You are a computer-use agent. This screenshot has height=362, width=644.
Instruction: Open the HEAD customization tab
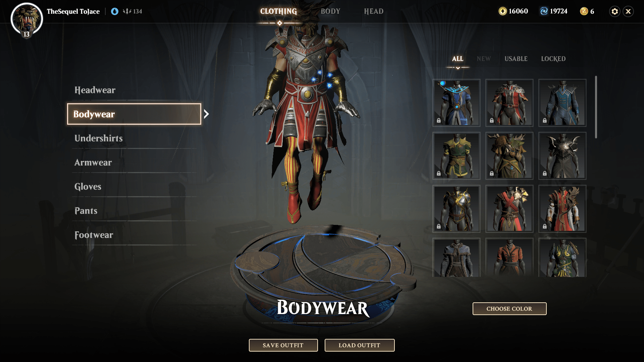pos(373,11)
